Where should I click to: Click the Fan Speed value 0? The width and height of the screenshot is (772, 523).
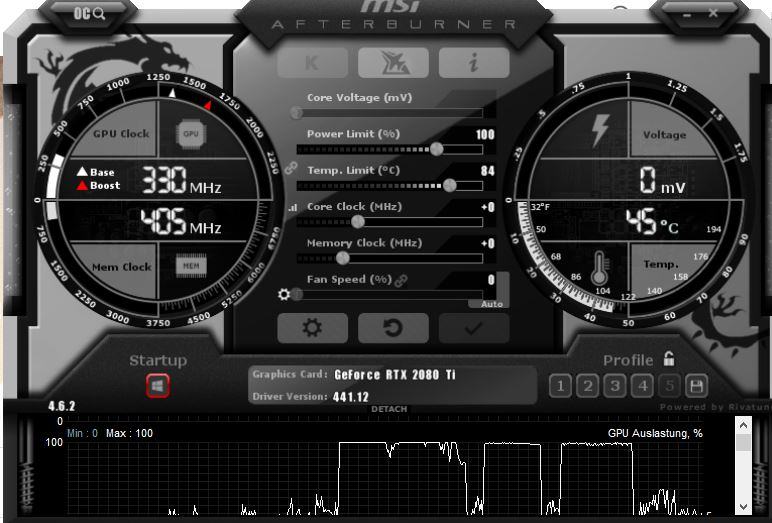(491, 280)
